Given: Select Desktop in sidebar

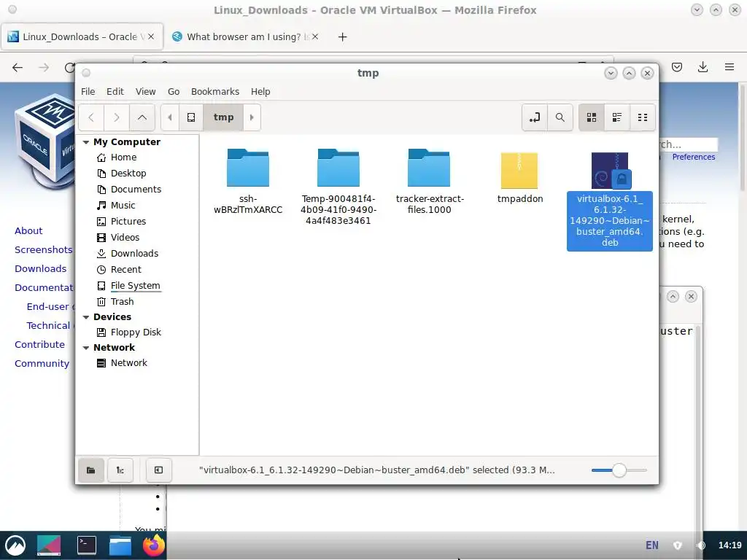Looking at the screenshot, I should 128,174.
